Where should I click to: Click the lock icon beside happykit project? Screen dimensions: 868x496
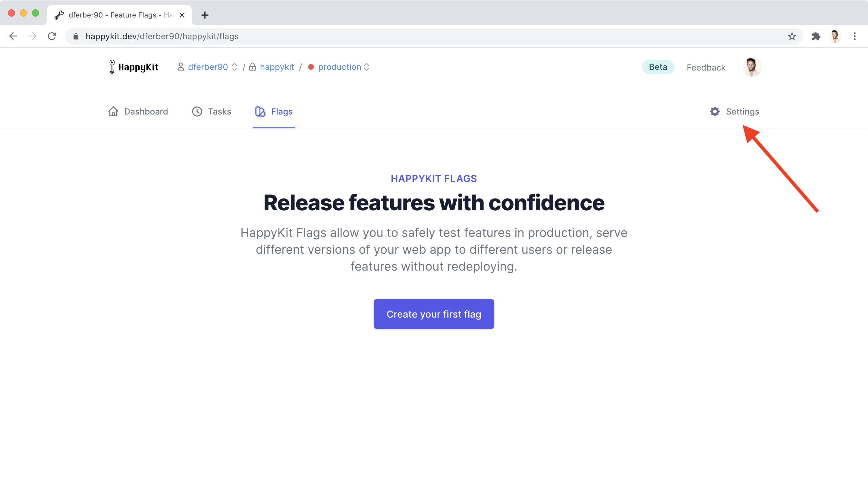[x=253, y=66]
